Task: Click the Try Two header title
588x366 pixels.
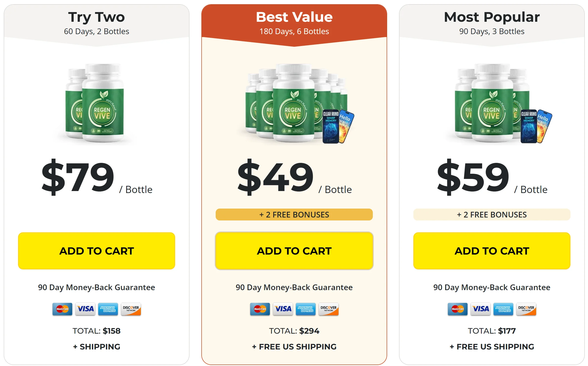Action: 97,17
